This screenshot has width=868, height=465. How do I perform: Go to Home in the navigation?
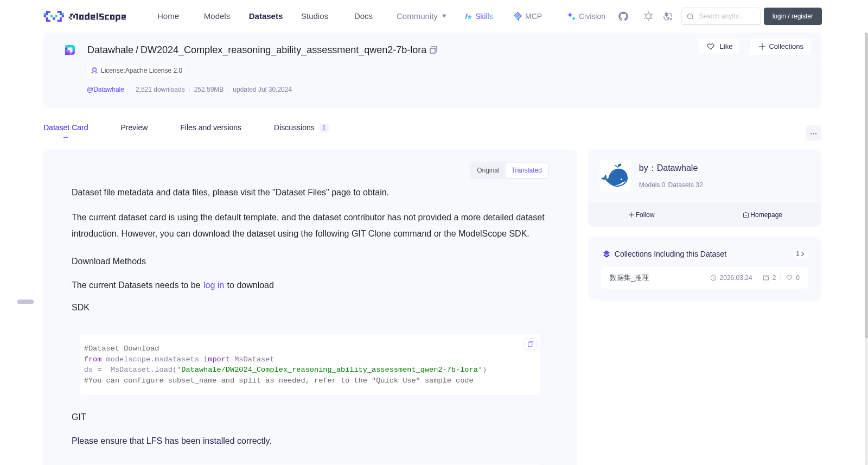(x=168, y=16)
